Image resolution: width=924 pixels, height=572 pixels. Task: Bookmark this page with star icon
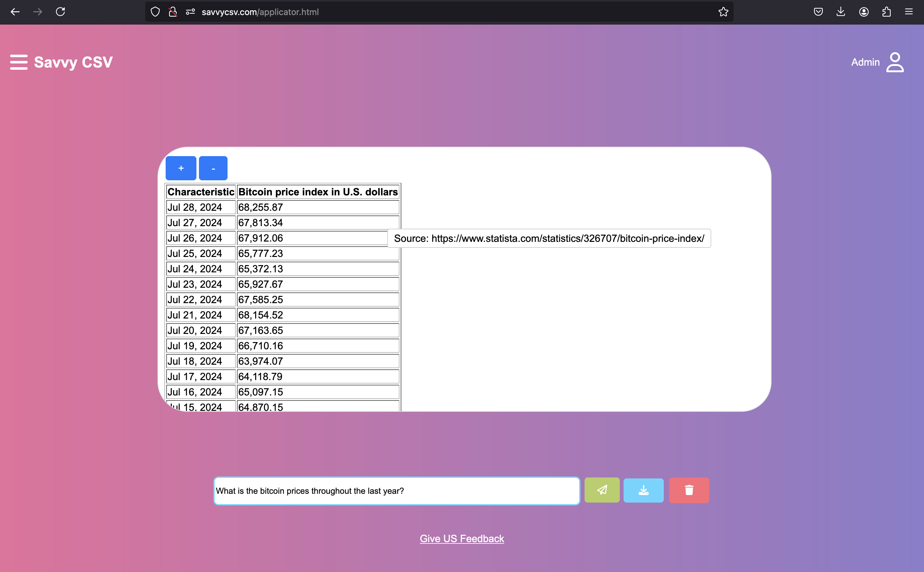[723, 12]
